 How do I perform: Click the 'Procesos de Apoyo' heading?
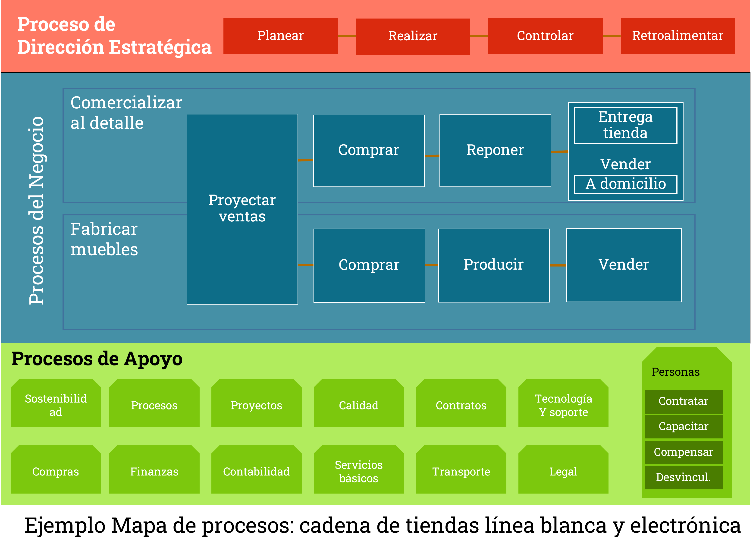(97, 359)
